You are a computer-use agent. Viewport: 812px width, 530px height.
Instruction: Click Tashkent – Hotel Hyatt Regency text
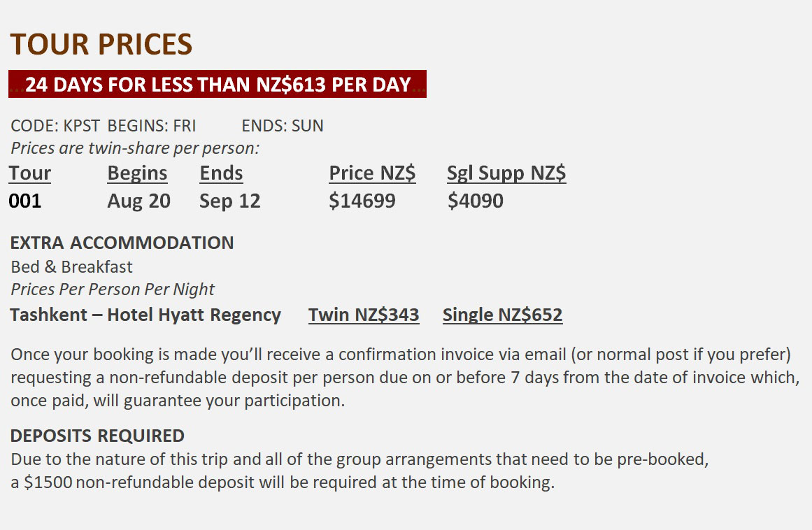[x=145, y=315]
